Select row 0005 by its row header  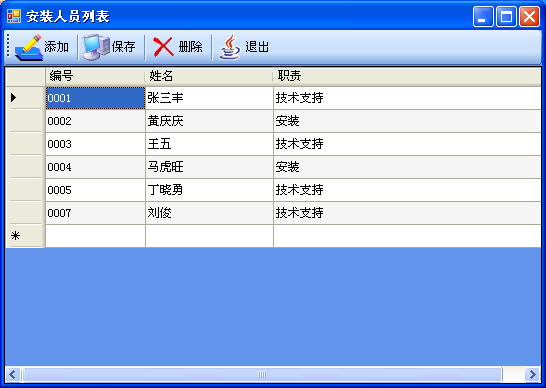click(x=25, y=190)
